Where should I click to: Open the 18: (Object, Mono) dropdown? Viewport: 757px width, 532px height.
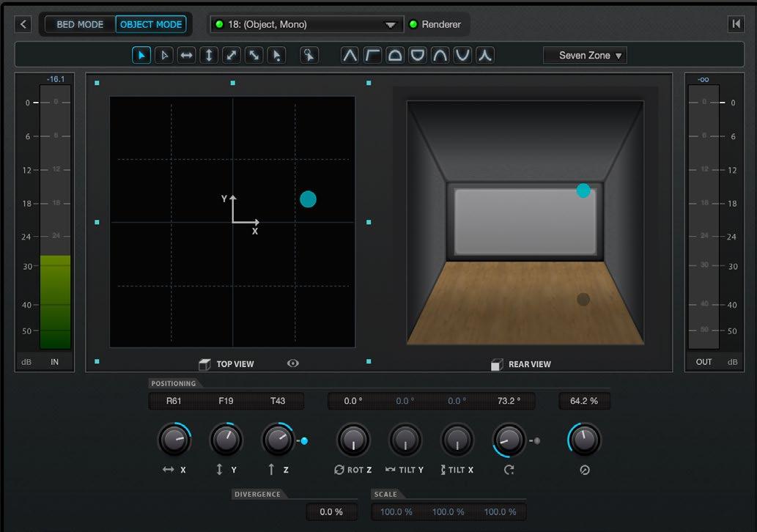pos(307,24)
